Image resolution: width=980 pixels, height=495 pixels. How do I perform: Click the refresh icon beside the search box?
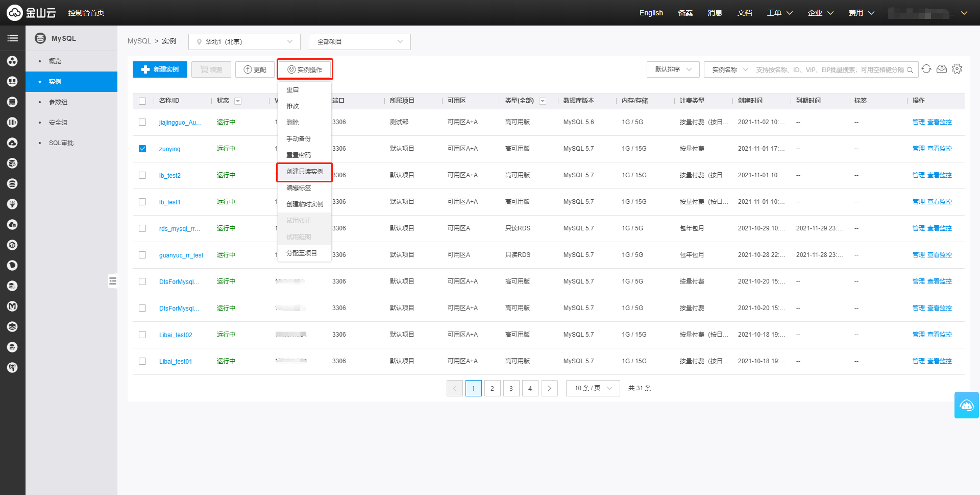tap(926, 69)
